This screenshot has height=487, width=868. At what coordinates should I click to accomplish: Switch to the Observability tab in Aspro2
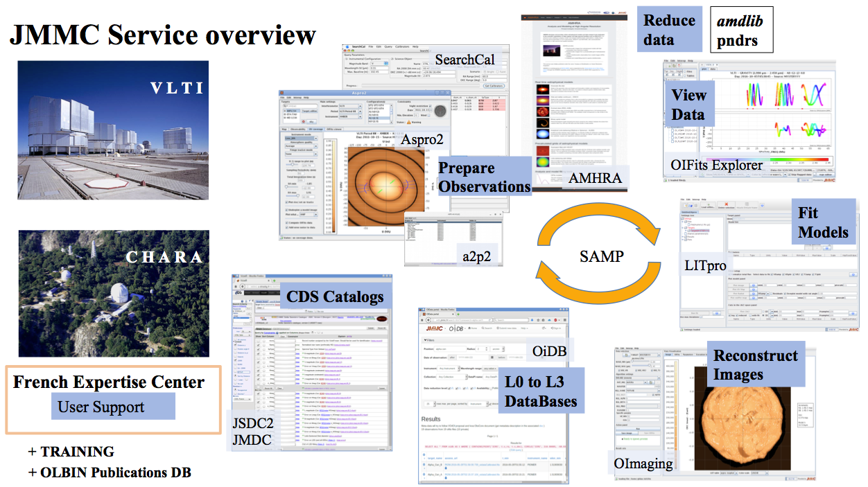point(297,129)
